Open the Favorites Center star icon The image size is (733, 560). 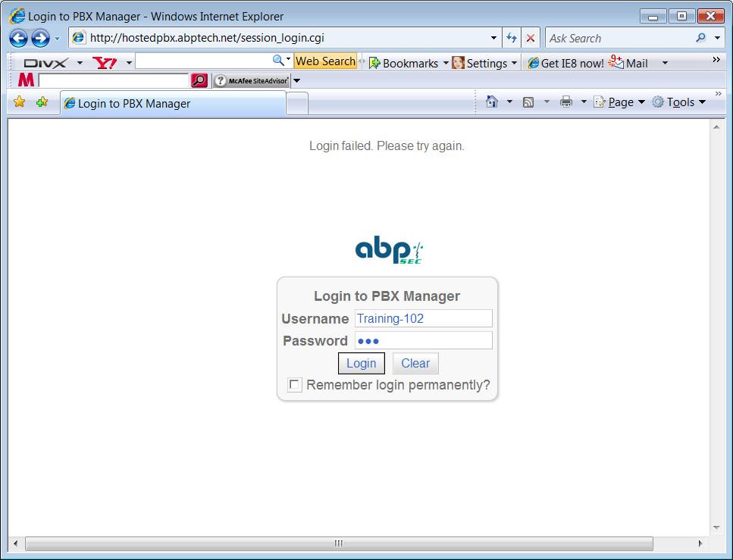(x=20, y=102)
